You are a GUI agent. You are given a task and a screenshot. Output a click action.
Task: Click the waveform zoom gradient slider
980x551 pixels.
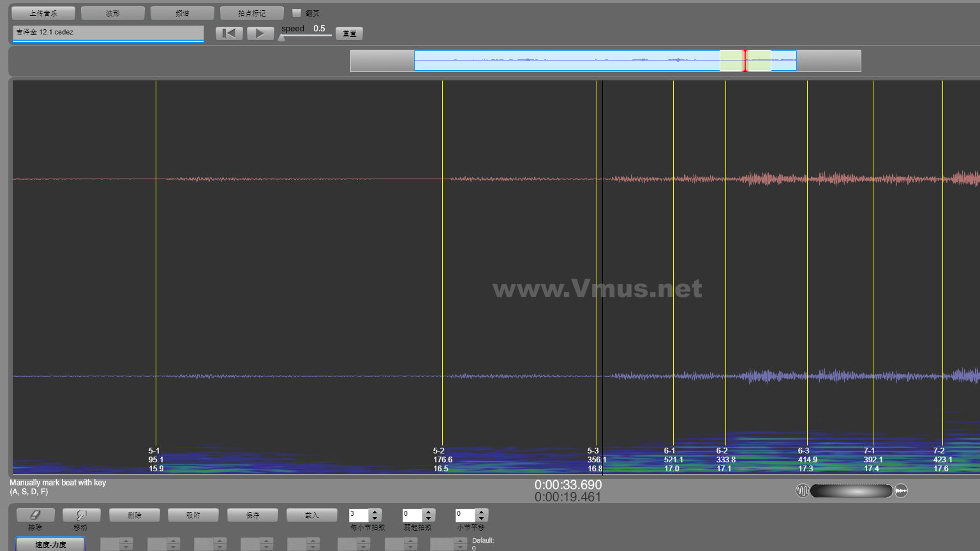pos(851,490)
